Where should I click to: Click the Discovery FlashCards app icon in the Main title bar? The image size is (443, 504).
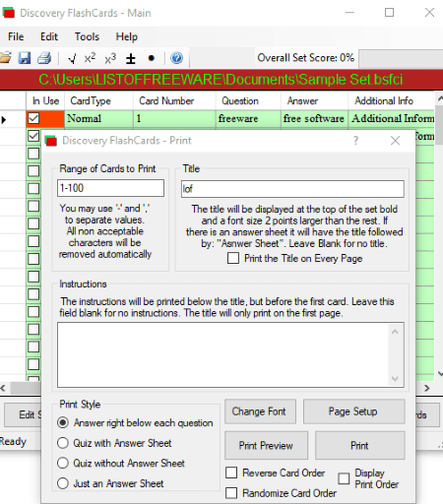coord(9,13)
